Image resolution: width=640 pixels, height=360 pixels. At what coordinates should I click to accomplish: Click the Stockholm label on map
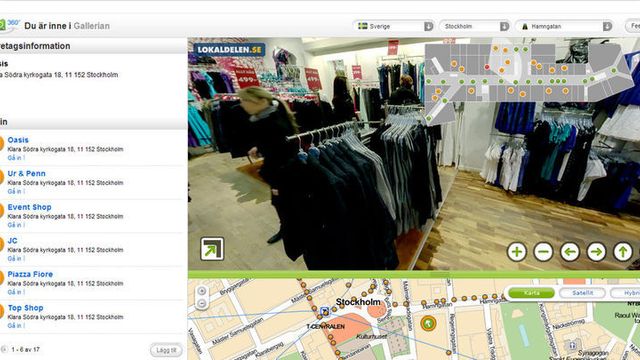click(358, 302)
